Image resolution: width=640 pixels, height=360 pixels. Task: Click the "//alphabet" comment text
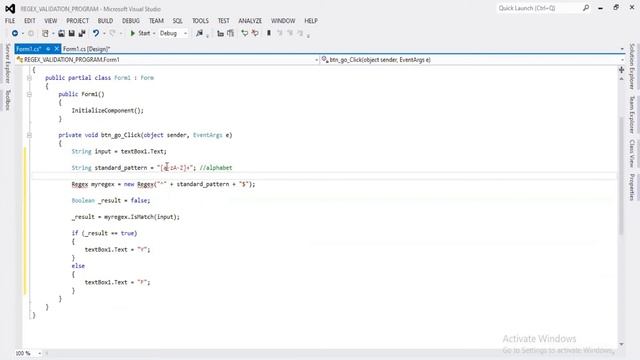pos(216,168)
